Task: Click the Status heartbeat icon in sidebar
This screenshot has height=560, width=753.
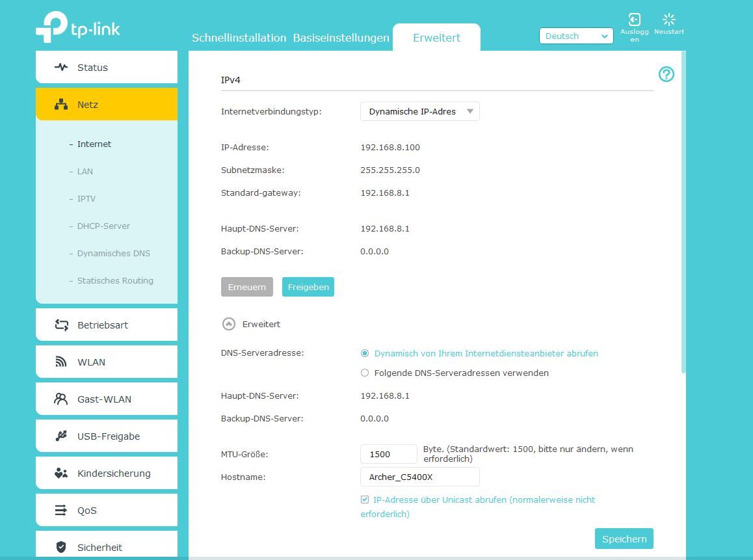Action: click(61, 67)
